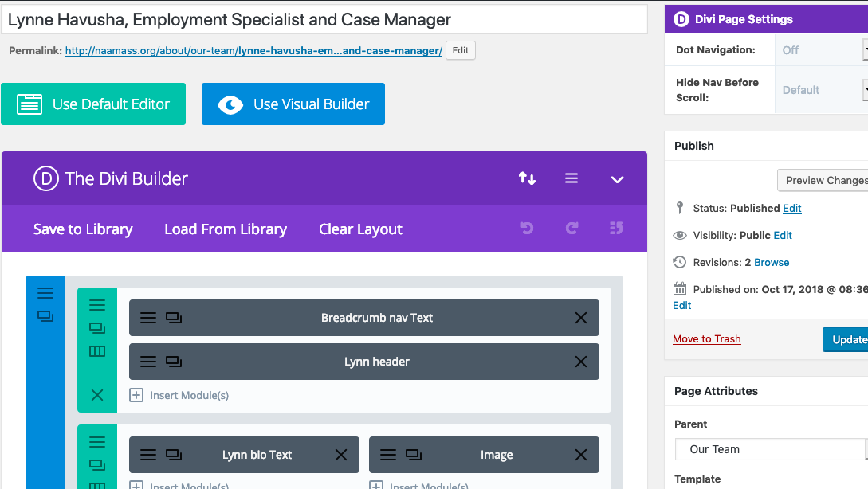Edit the Published status

click(792, 208)
